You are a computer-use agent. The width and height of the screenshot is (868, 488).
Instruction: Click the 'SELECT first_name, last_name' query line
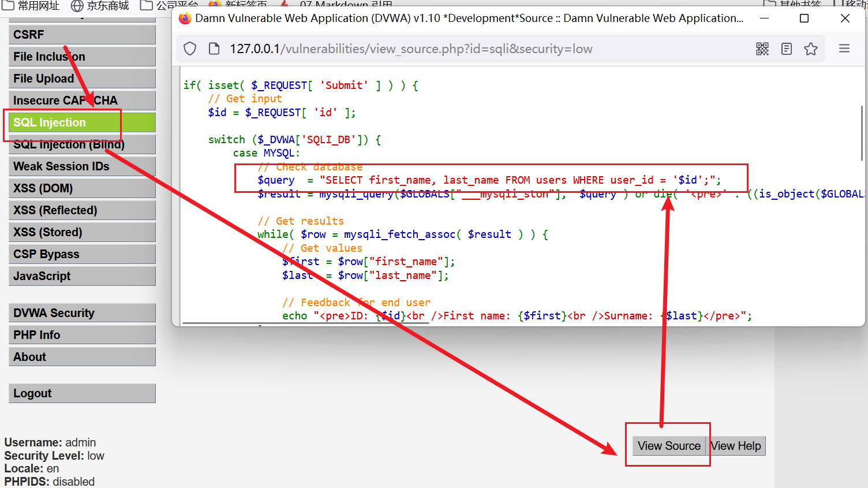pyautogui.click(x=489, y=180)
